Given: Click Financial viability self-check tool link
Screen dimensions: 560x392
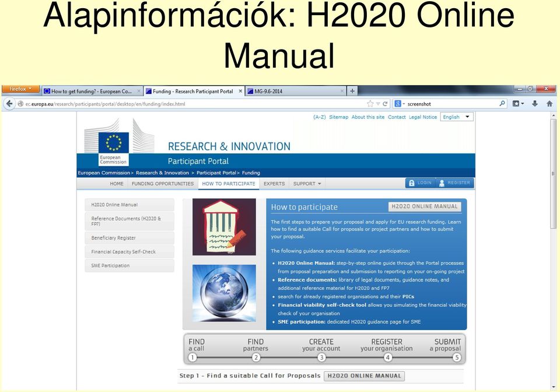Looking at the screenshot, I should coord(322,305).
